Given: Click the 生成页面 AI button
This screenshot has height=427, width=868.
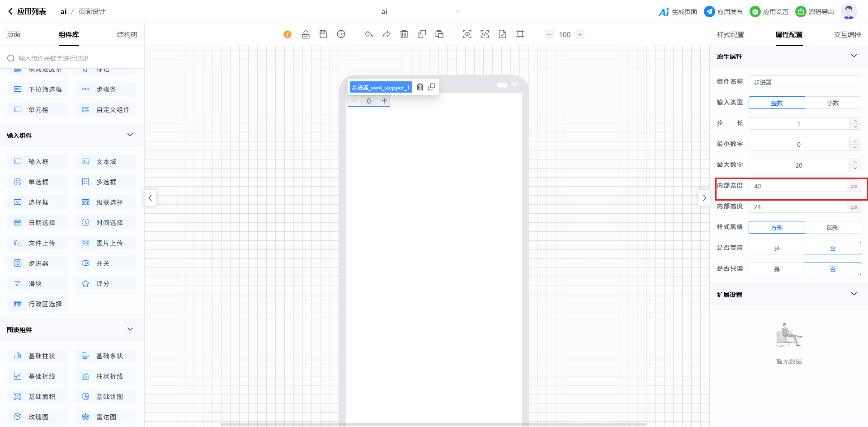Looking at the screenshot, I should point(678,12).
